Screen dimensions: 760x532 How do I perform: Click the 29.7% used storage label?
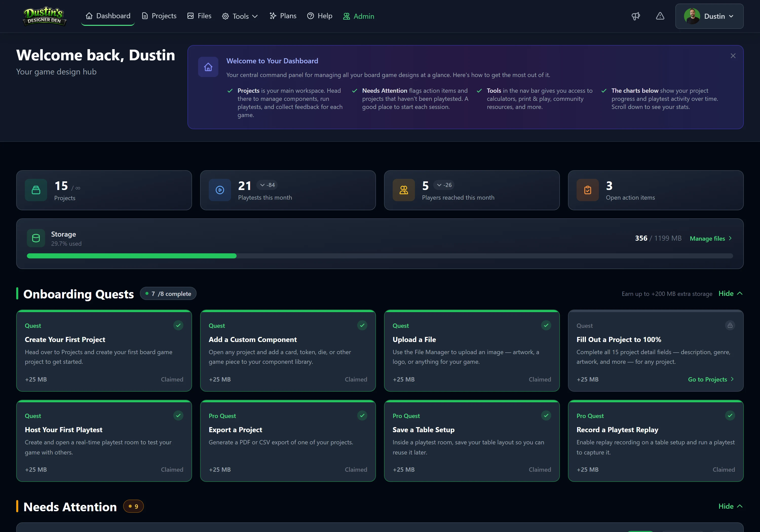pyautogui.click(x=66, y=244)
